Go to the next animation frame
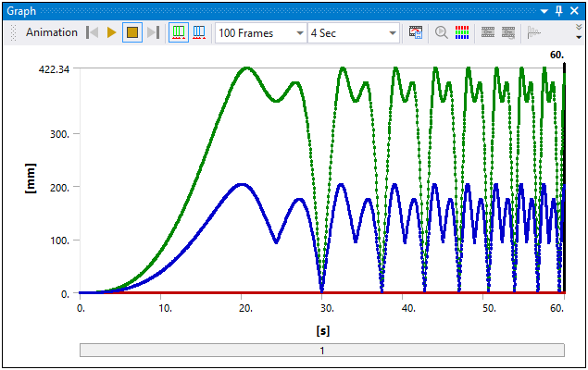588x370 pixels. click(154, 32)
